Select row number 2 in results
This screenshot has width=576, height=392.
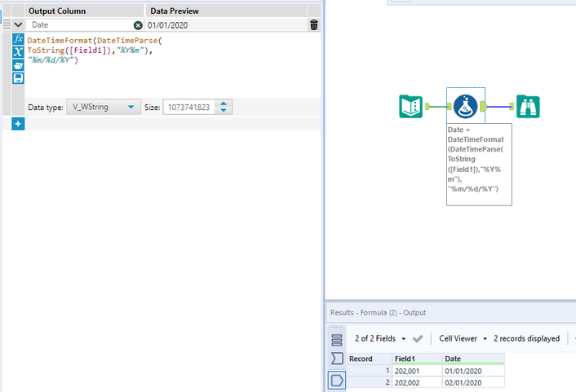(370, 382)
